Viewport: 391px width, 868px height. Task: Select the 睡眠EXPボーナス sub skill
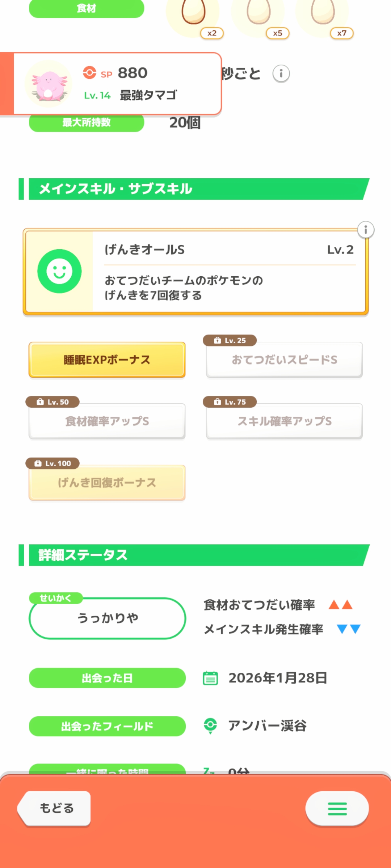click(107, 360)
